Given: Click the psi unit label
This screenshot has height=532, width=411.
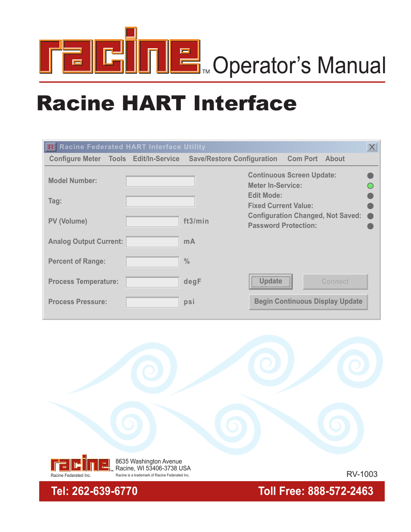Looking at the screenshot, I should point(189,302).
